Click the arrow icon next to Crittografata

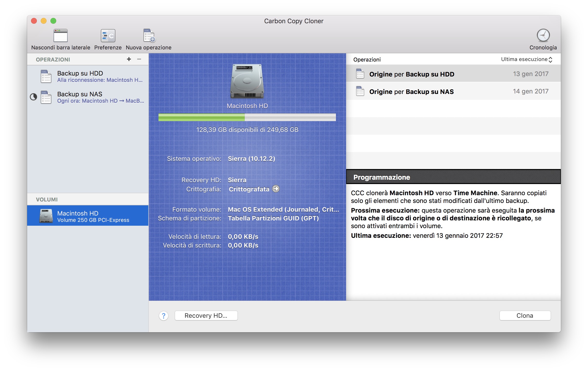click(276, 189)
